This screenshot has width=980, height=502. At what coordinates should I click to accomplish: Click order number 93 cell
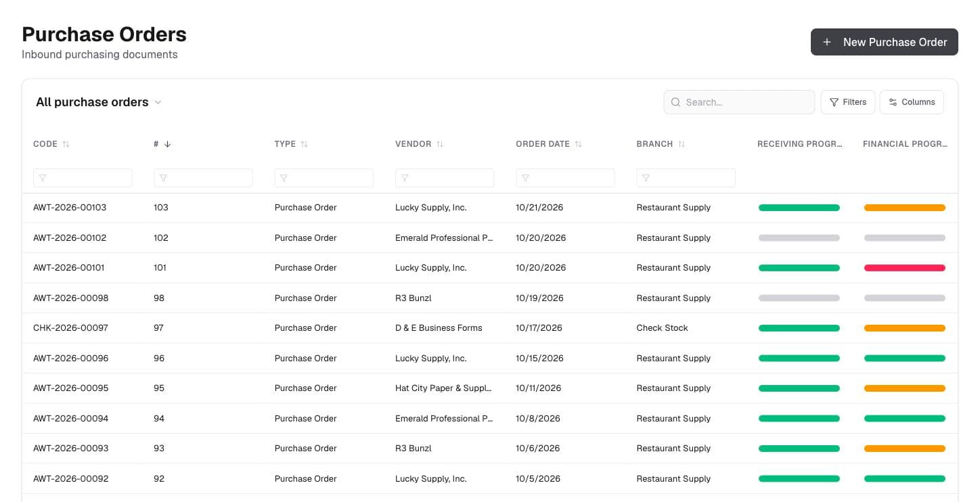pos(159,448)
